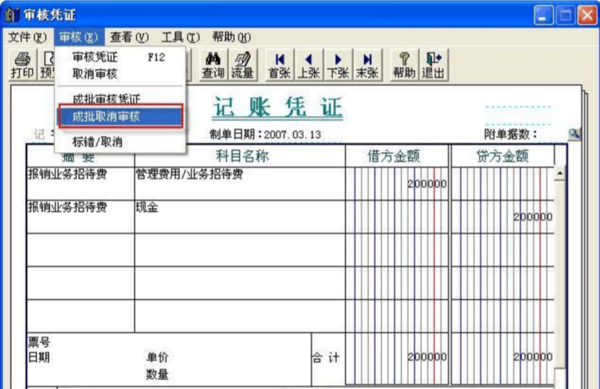Screen dimensions: 600x389
Task: Click the 打印 print toolbar icon
Action: (x=22, y=65)
